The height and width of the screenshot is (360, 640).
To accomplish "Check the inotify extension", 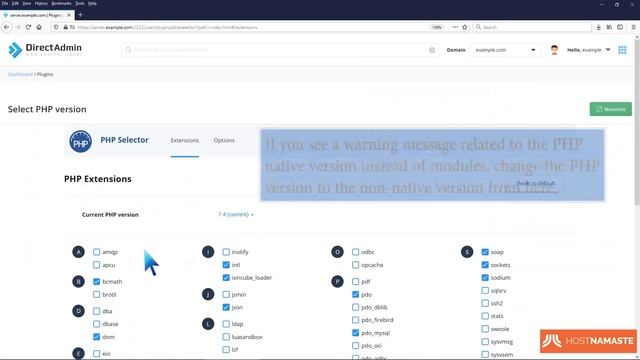I will coord(226,252).
